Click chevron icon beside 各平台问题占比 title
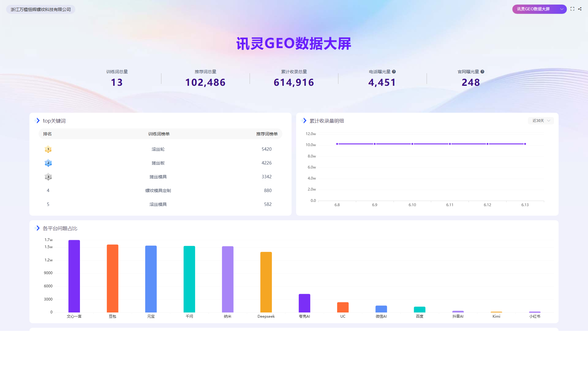 pos(38,228)
